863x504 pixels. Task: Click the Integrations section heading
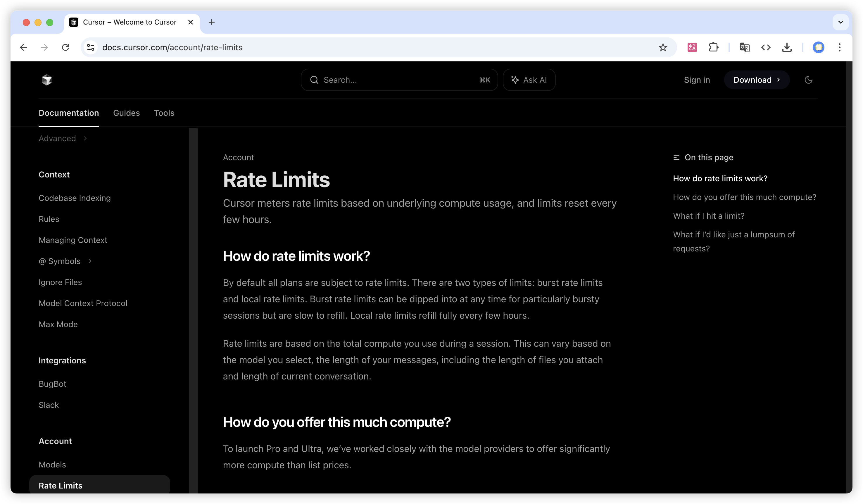[62, 360]
